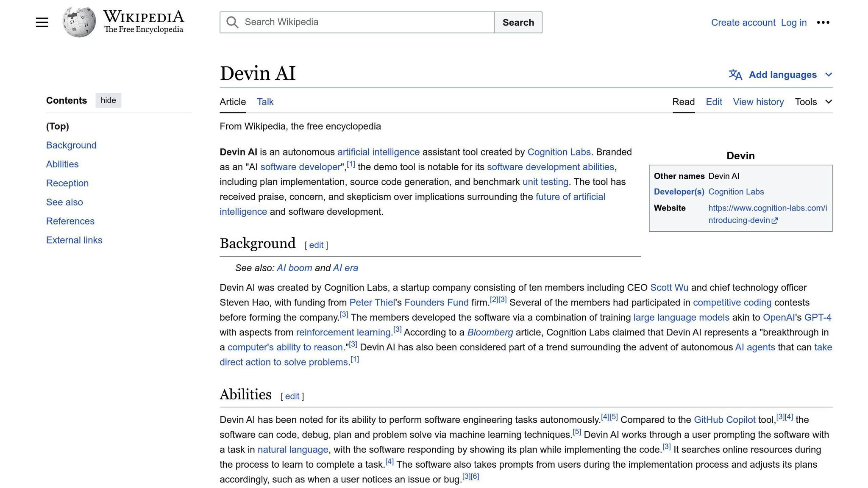
Task: Open Cognition Labs link in intro paragraph
Action: pos(559,152)
